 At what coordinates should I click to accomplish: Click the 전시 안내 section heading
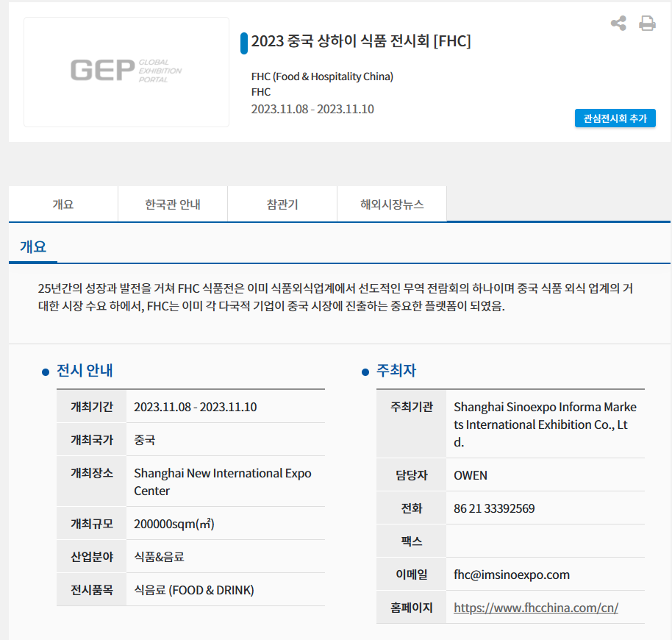(85, 370)
